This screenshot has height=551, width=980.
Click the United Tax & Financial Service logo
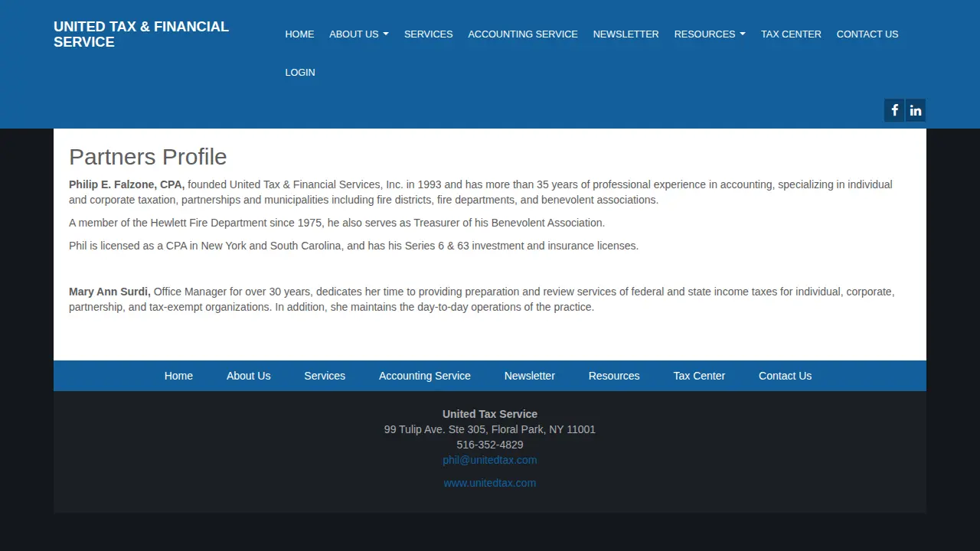point(141,34)
